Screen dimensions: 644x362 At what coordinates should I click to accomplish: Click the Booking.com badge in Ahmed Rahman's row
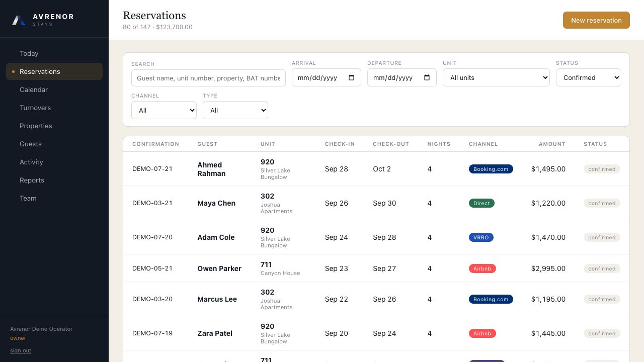point(491,169)
